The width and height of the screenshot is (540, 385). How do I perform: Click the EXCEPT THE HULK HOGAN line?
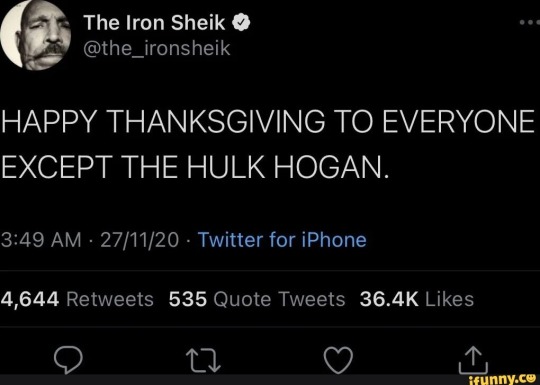pos(195,166)
